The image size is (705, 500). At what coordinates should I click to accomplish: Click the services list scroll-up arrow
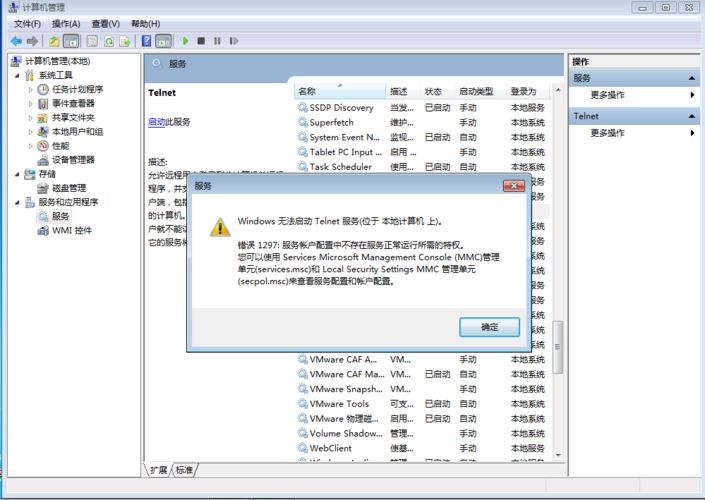click(x=558, y=90)
